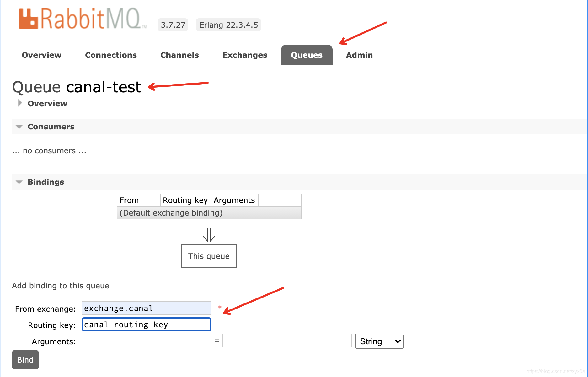The image size is (588, 377).
Task: Focus the From exchange input field
Action: coord(146,308)
